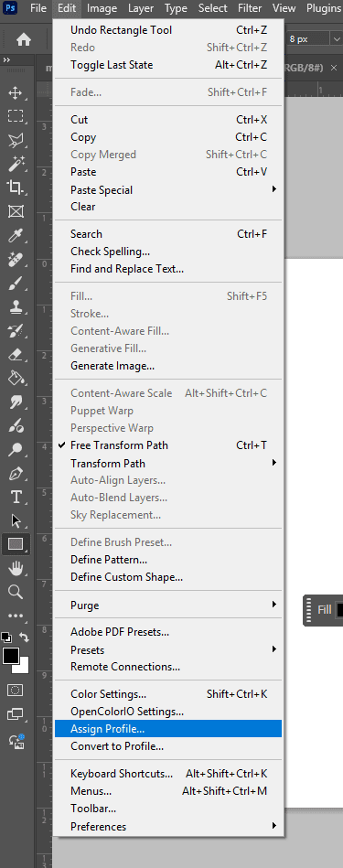Swap foreground and background colors
The width and height of the screenshot is (343, 868).
[24, 638]
